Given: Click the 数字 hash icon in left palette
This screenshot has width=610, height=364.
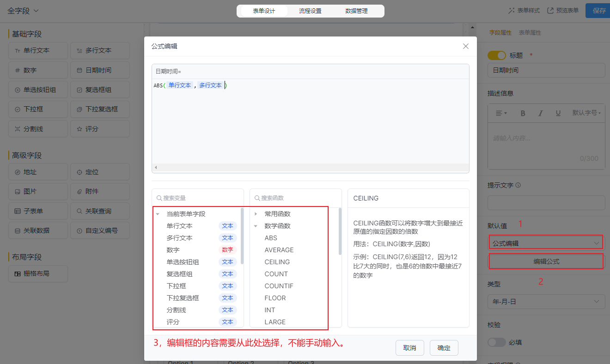Looking at the screenshot, I should (x=18, y=70).
